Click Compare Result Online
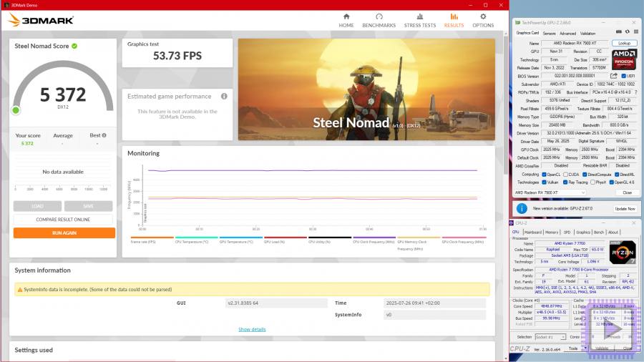This screenshot has height=362, width=644. click(x=63, y=220)
